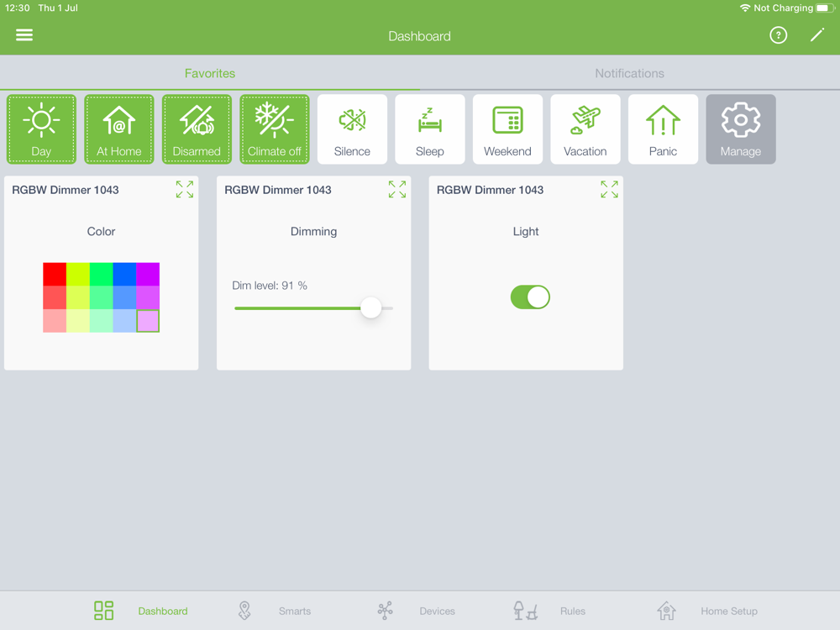Tap the Climate off tile
Viewport: 840px width, 630px height.
[275, 129]
